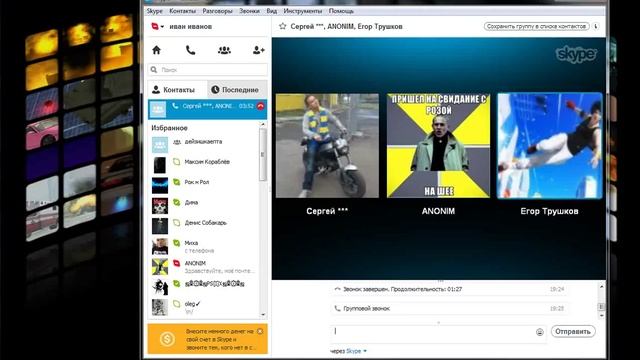The width and height of the screenshot is (640, 360).
Task: Go to the Skype home icon
Action: pyautogui.click(x=156, y=50)
